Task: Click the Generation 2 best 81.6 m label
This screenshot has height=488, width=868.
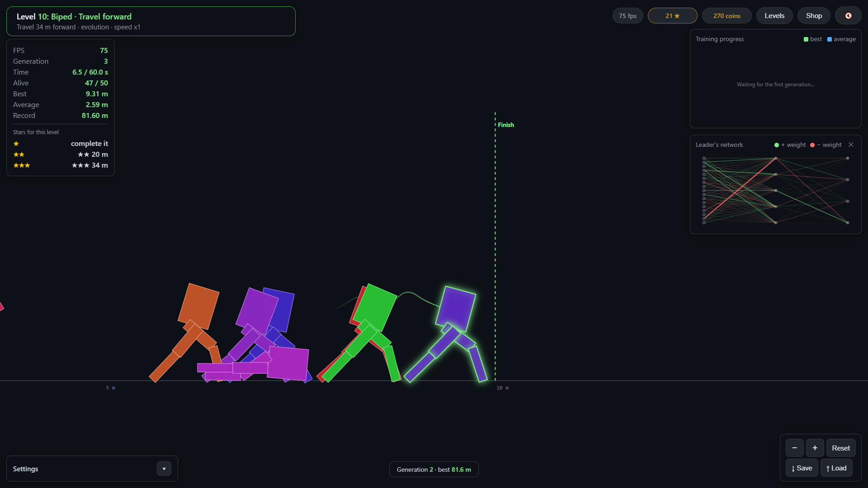Action: (x=434, y=469)
